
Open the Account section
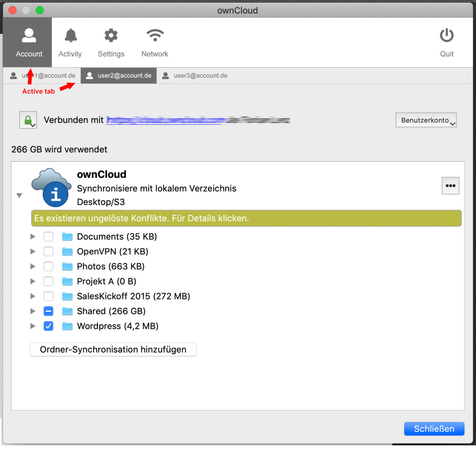click(x=28, y=42)
